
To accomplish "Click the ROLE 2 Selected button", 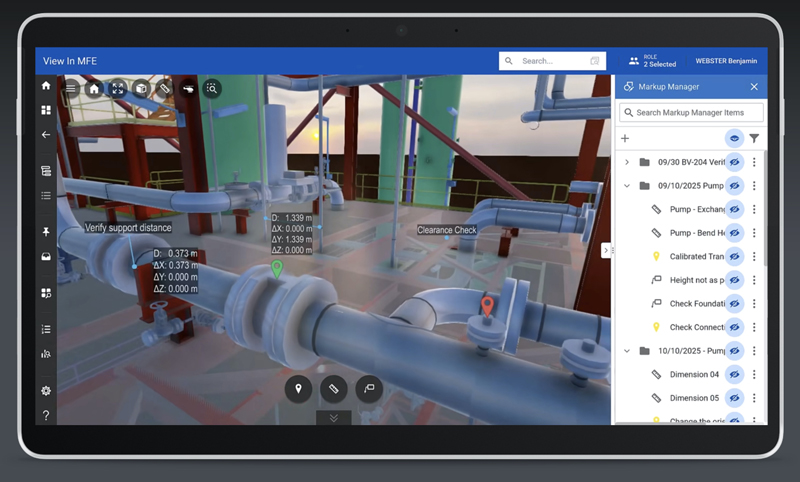I will 652,61.
